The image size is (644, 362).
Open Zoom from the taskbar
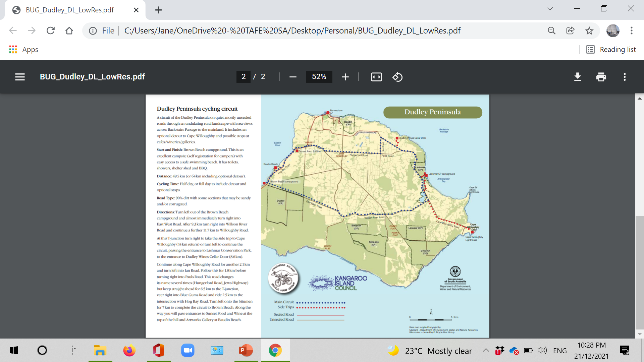point(187,351)
